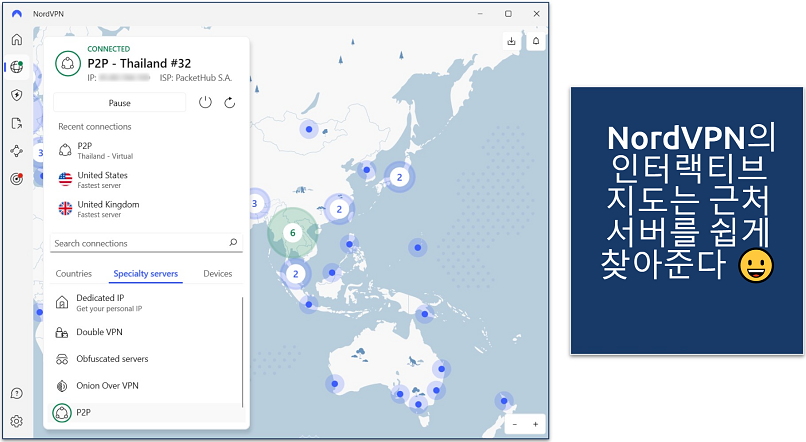The width and height of the screenshot is (806, 442).
Task: Zoom out the map with minus button
Action: pos(515,424)
